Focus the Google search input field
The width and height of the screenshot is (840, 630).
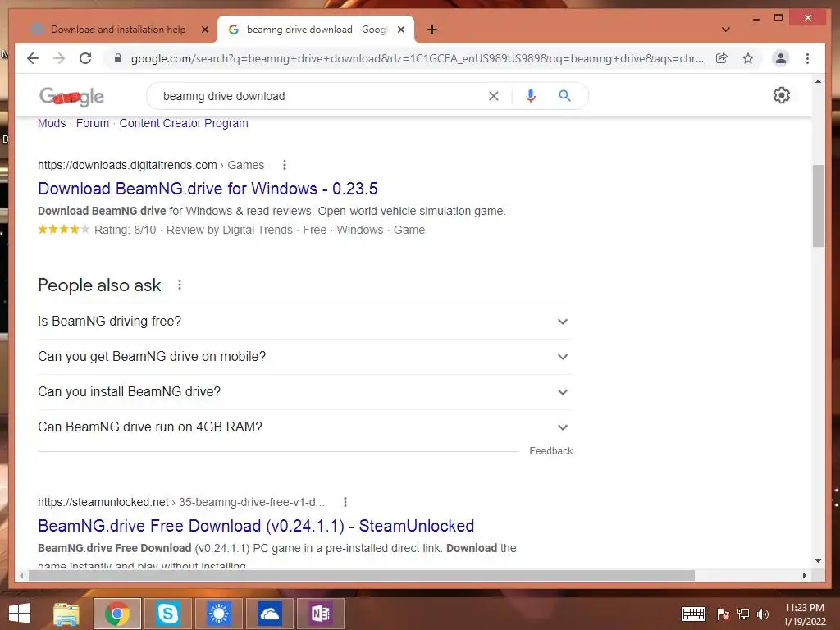322,96
